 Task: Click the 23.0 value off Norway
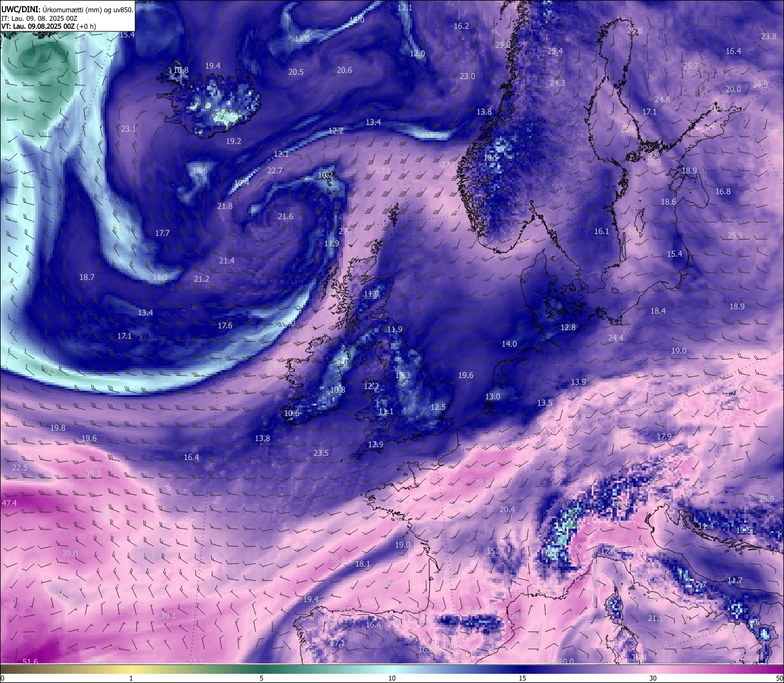467,77
